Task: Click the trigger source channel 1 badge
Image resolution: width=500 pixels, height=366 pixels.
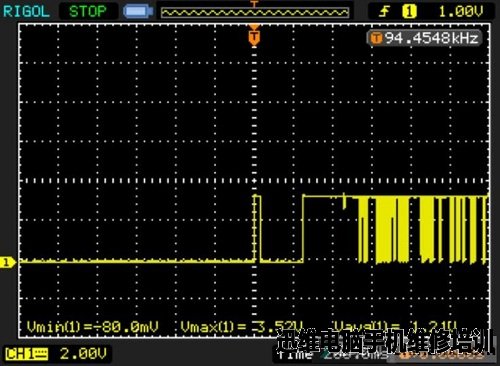Action: pos(409,12)
